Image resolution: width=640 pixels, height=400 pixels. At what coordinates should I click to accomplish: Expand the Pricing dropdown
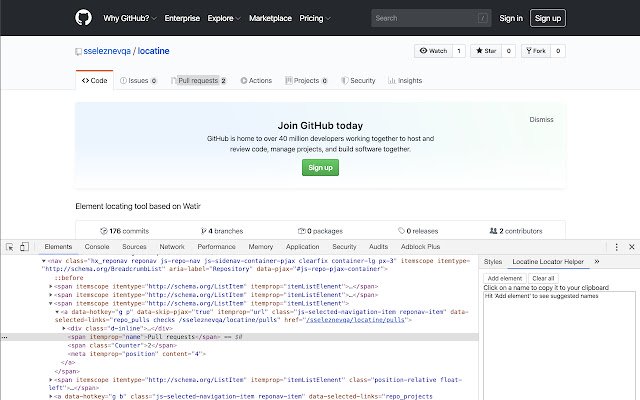click(x=315, y=18)
